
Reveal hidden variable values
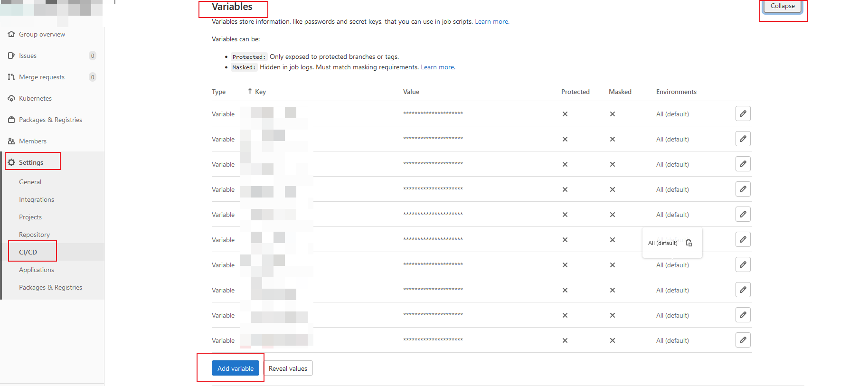coord(288,368)
